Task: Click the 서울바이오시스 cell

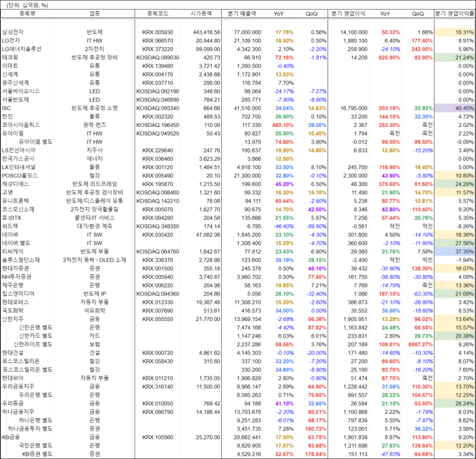Action: 21,91
